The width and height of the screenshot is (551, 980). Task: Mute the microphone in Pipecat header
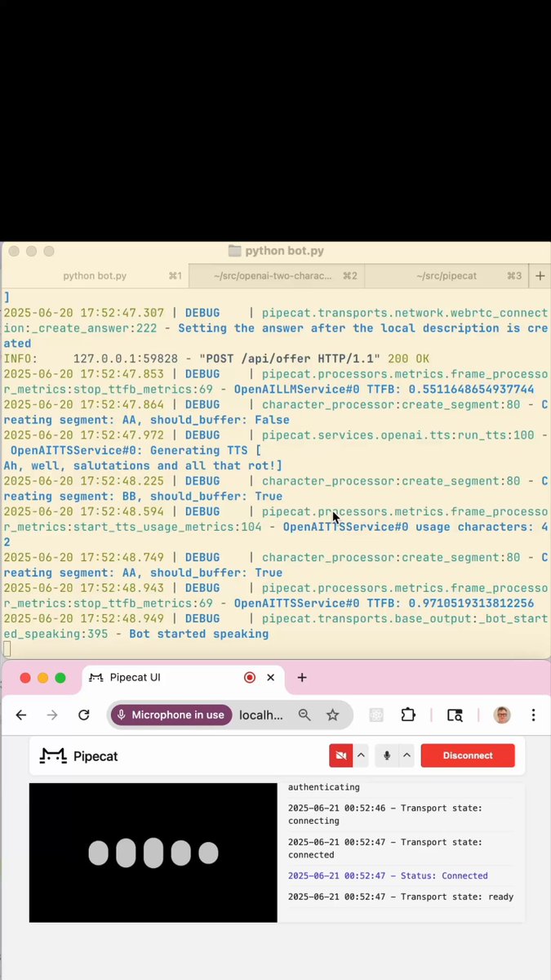(x=387, y=755)
